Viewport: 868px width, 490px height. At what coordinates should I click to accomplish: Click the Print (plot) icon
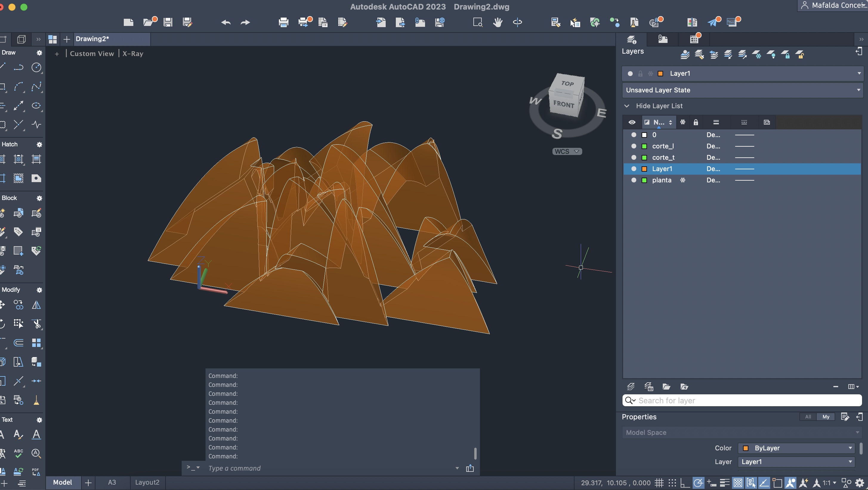click(x=283, y=22)
